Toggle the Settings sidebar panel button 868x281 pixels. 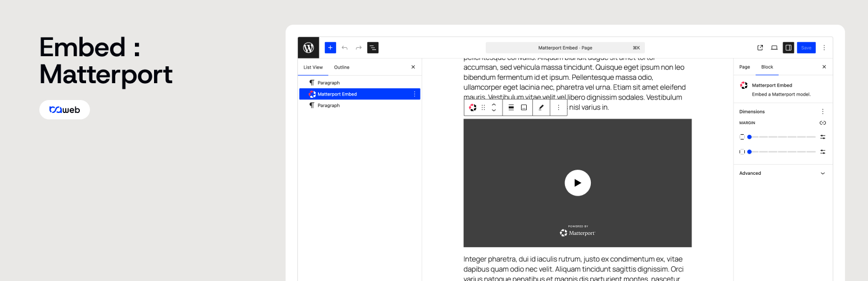point(789,48)
